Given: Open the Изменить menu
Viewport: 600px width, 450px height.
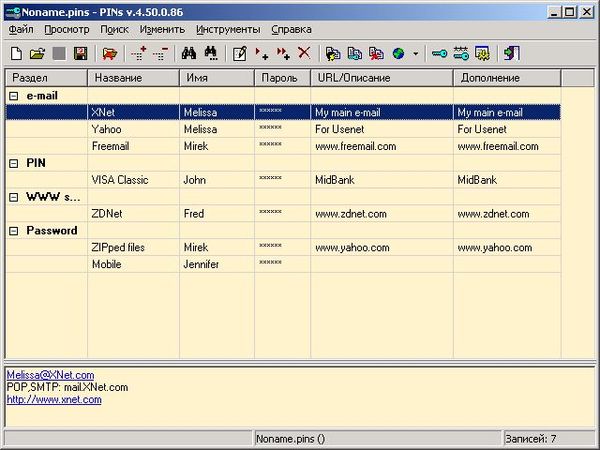Looking at the screenshot, I should 162,29.
